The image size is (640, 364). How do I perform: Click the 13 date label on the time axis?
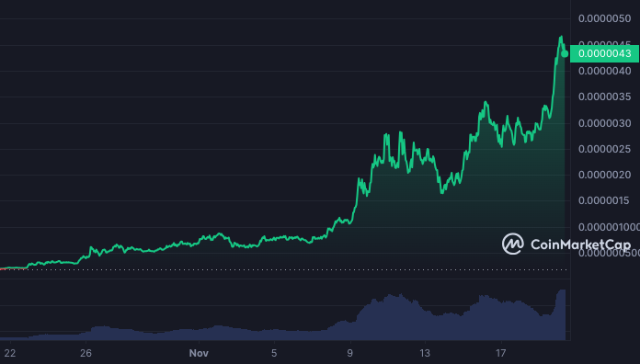coord(425,353)
